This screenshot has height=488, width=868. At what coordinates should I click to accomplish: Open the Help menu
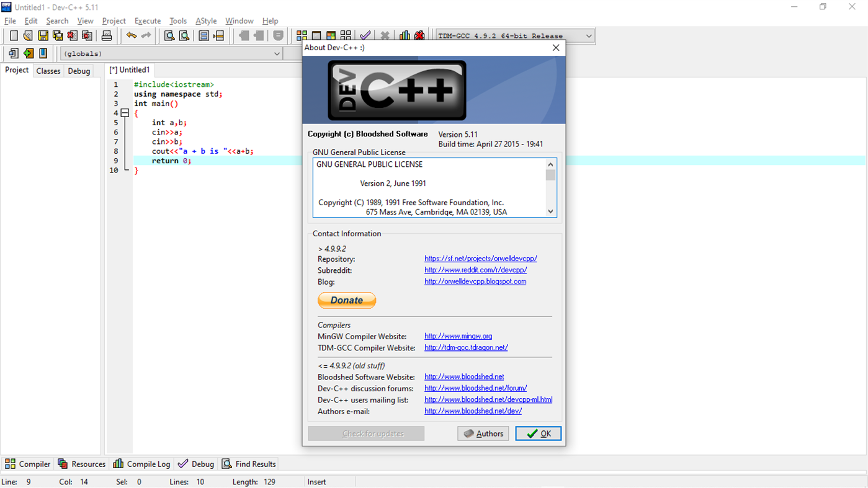pos(270,20)
